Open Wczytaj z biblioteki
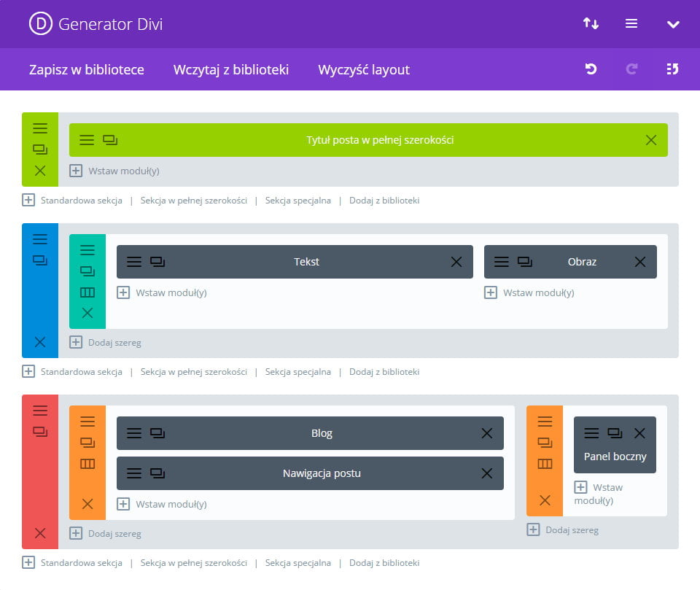Viewport: 700px width, 590px height. (231, 70)
